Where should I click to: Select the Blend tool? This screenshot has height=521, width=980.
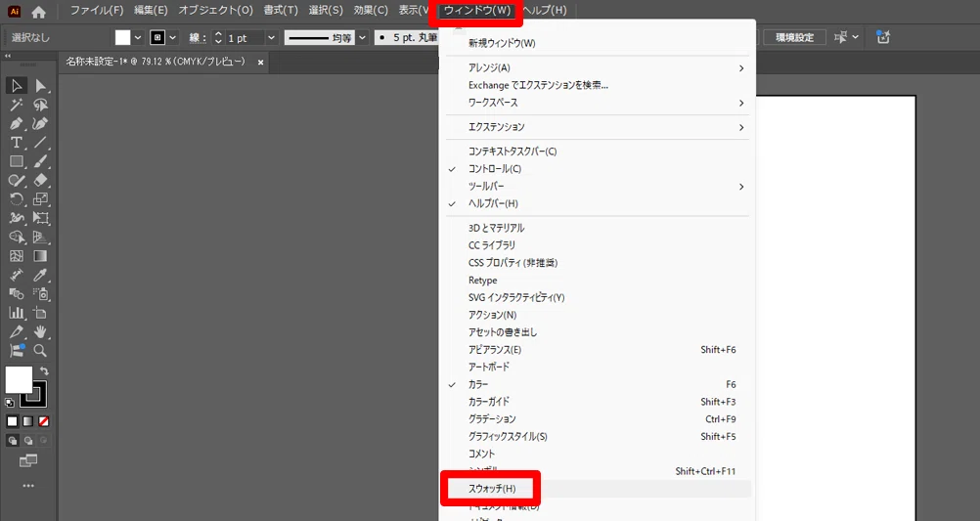coord(17,293)
